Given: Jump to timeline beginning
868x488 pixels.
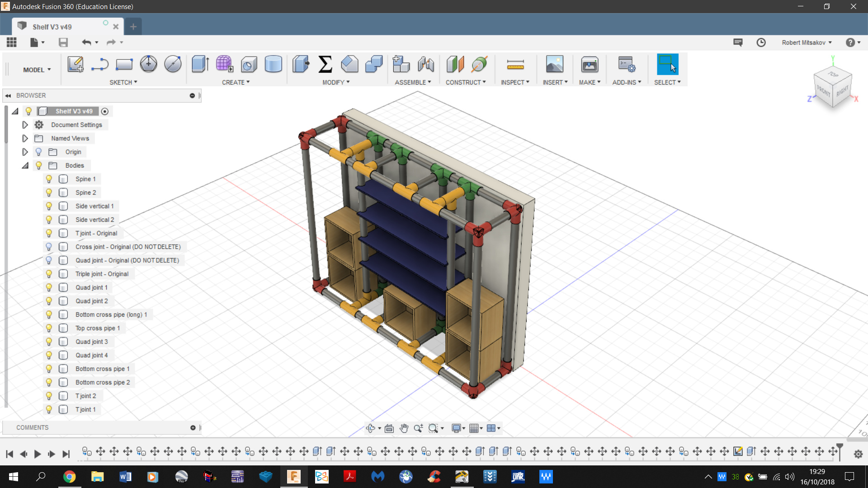Looking at the screenshot, I should coord(9,454).
